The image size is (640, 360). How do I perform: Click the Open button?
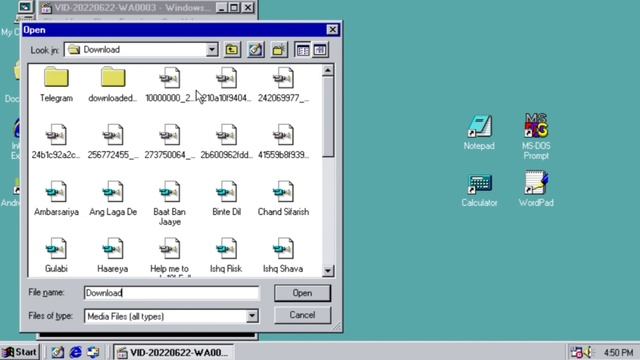pyautogui.click(x=302, y=293)
